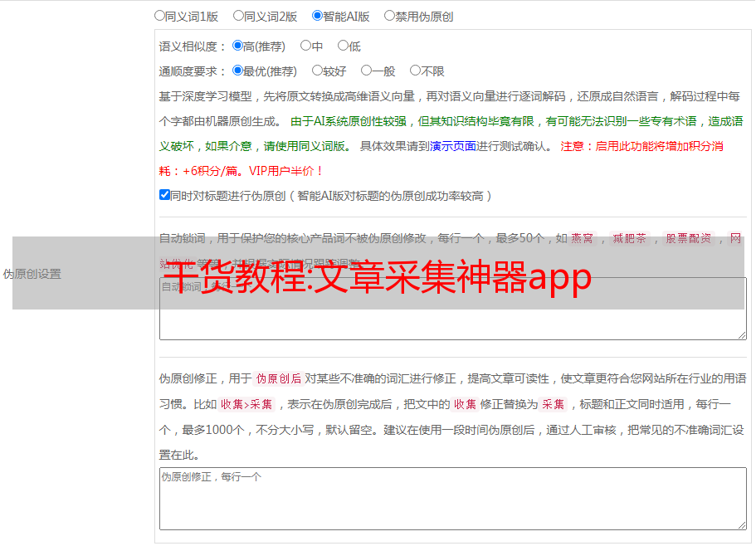This screenshot has height=546, width=756.
Task: Click the 伪原创设置 section label
Action: pos(32,274)
